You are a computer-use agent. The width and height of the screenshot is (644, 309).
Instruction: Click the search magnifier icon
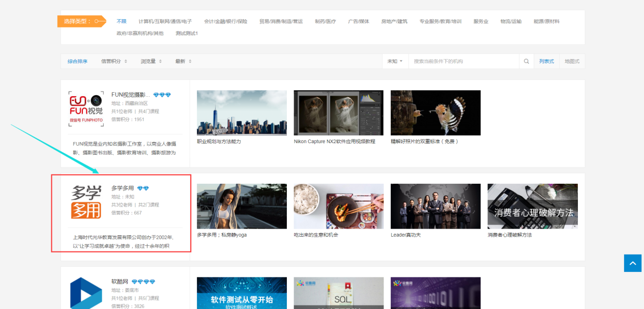point(526,62)
